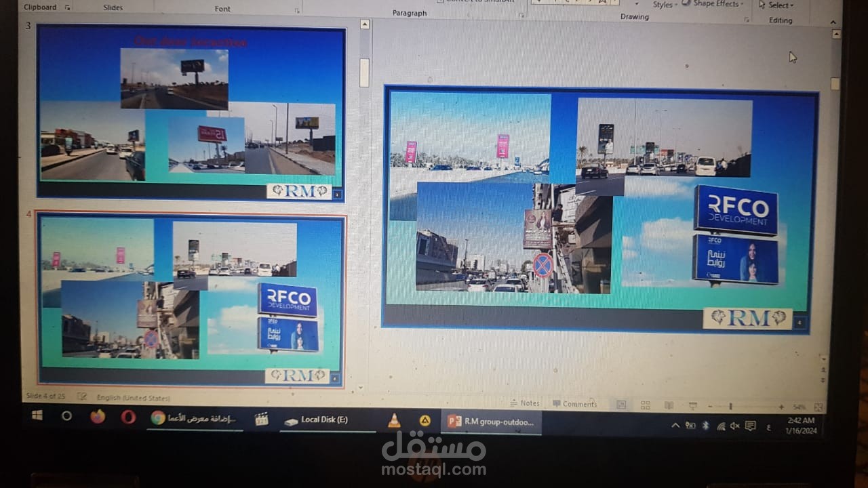Click the action button beside RM logo

click(x=800, y=323)
